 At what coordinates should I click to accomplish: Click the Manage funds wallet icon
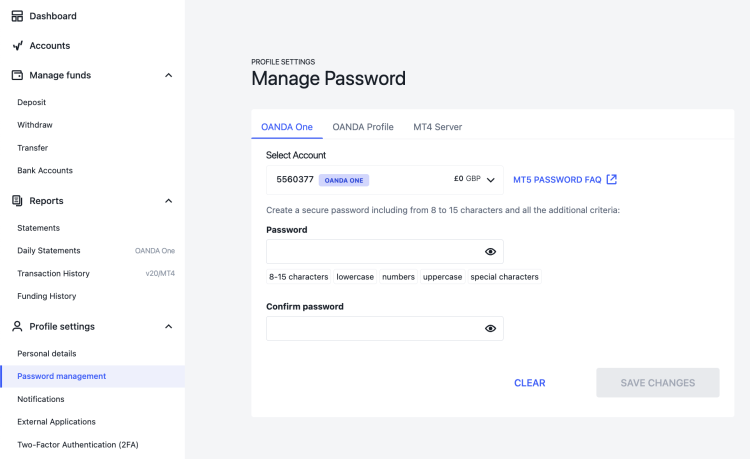[x=17, y=75]
